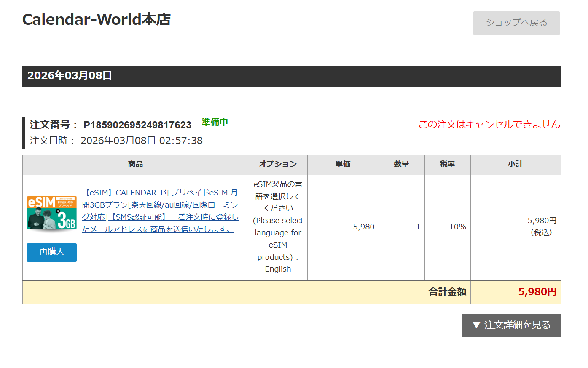Viewport: 588px width, 368px height.
Task: Click the 商品 column header
Action: tap(136, 165)
